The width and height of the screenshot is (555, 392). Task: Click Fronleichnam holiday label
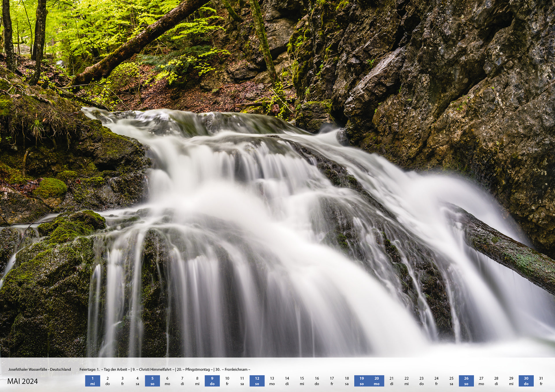(x=236, y=369)
